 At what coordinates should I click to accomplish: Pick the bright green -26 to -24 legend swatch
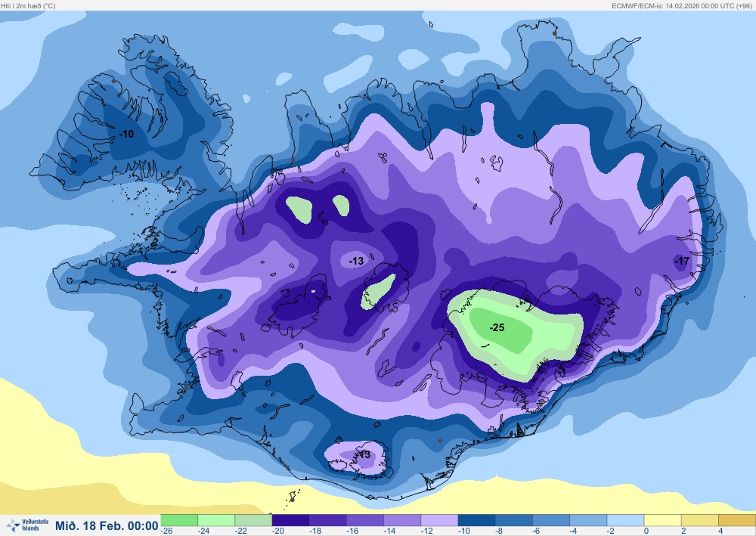[179, 520]
